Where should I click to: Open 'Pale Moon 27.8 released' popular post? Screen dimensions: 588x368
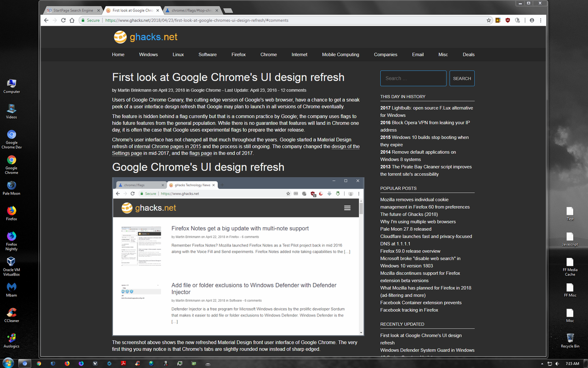pyautogui.click(x=406, y=229)
